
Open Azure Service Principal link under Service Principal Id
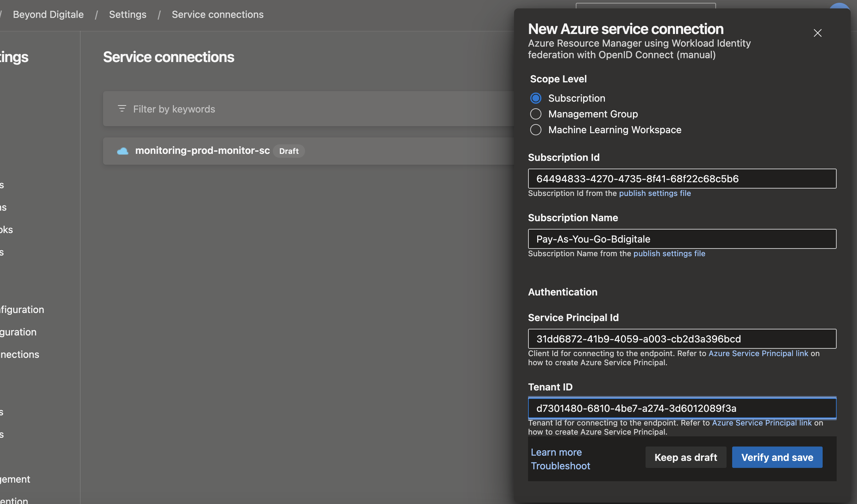(758, 353)
